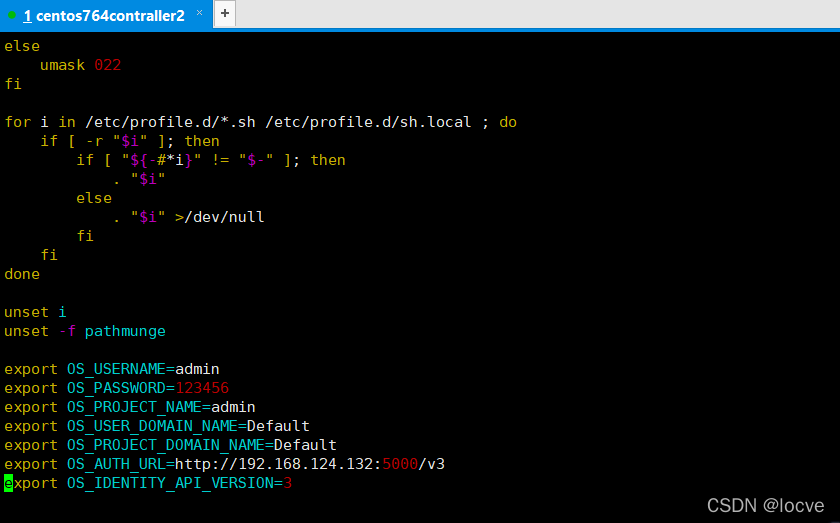Close the centos764contraller2 tab
The height and width of the screenshot is (523, 840).
click(199, 13)
